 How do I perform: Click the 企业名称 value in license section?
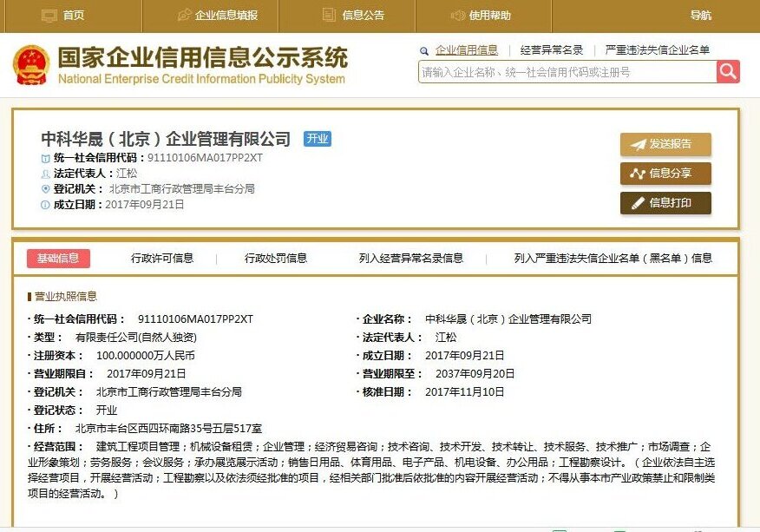(x=508, y=319)
